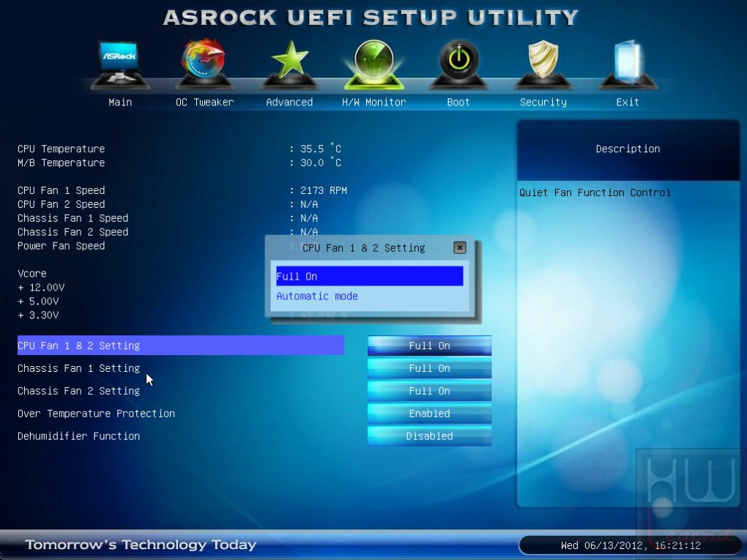
Task: Switch to the Boot tab label
Action: (458, 102)
